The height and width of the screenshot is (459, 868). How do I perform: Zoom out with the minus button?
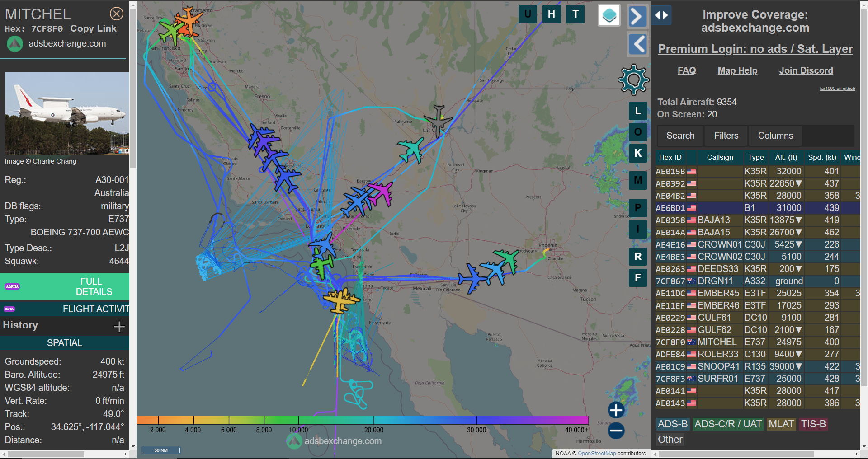(x=616, y=431)
